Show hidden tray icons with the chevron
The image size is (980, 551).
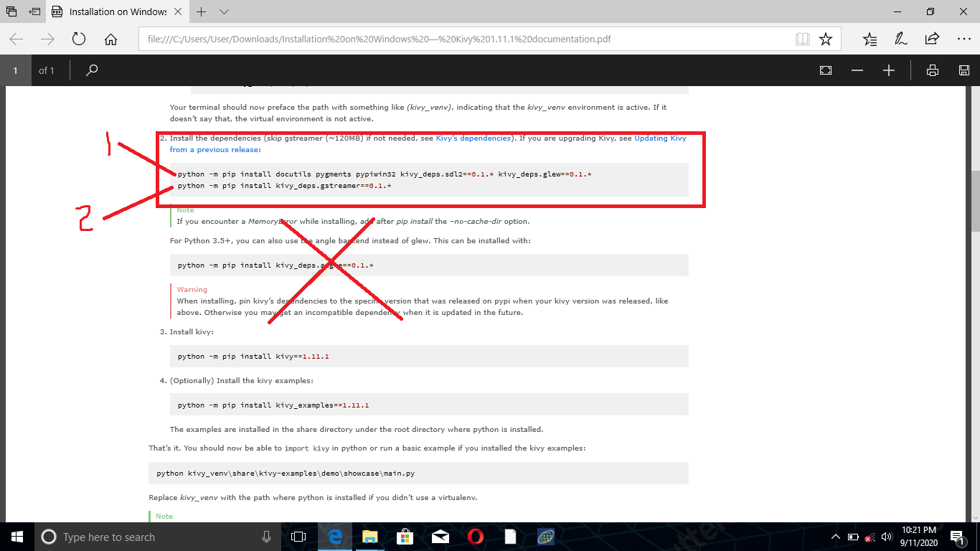tap(835, 537)
